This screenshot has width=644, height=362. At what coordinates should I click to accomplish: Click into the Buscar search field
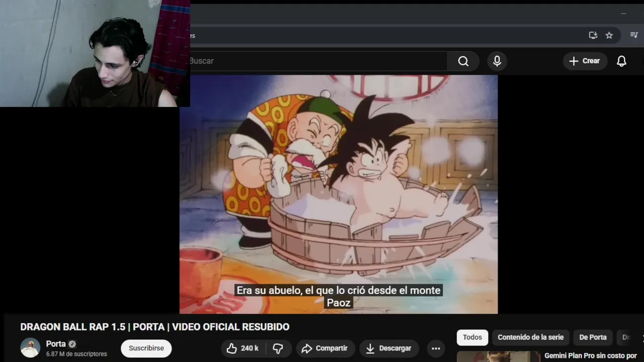(x=318, y=61)
